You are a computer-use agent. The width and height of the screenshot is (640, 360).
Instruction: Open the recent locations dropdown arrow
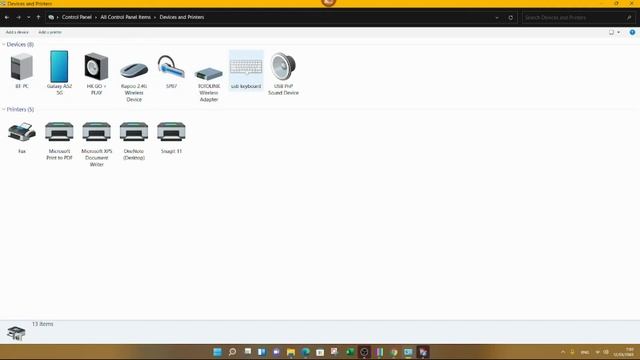point(29,18)
